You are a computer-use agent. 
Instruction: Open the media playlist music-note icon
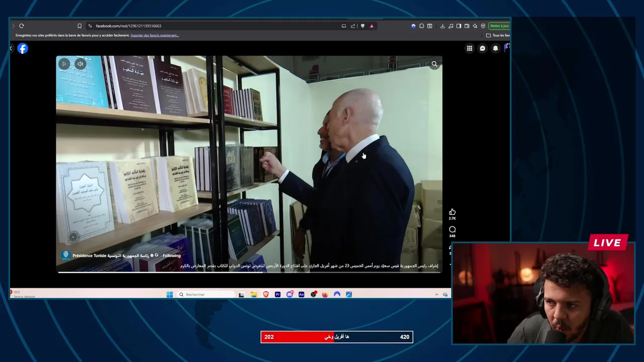(451, 26)
